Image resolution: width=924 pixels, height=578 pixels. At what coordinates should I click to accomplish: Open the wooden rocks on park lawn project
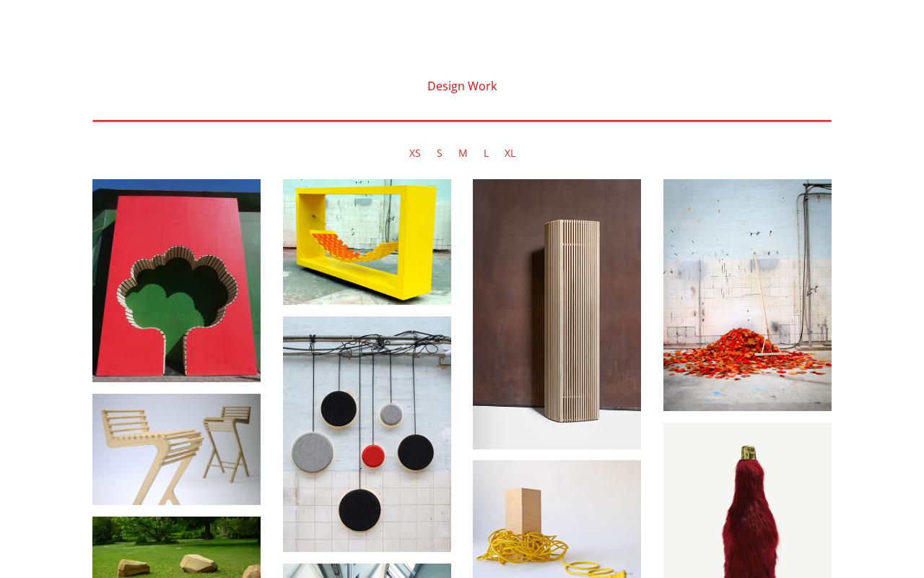pos(176,547)
